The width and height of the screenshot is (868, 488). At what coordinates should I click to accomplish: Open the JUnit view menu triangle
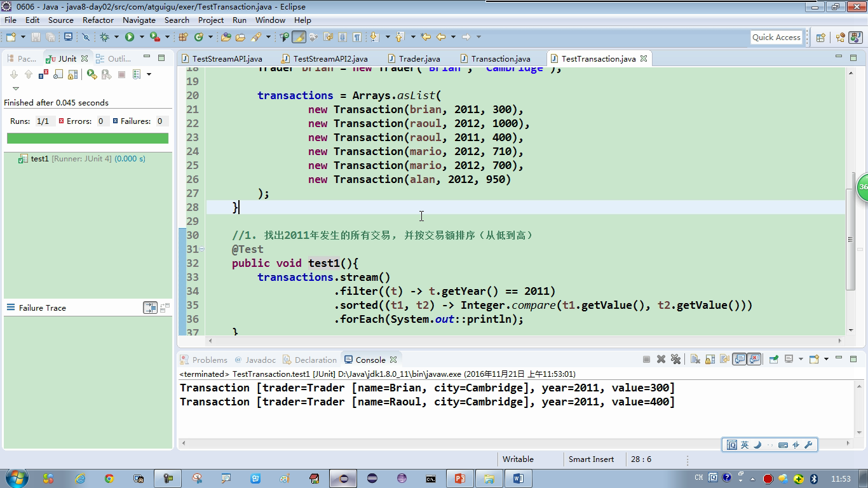[x=16, y=88]
